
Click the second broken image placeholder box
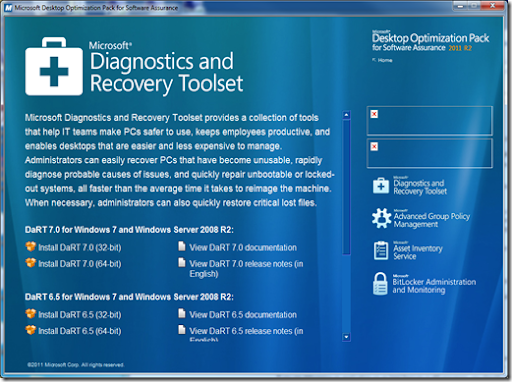click(430, 153)
